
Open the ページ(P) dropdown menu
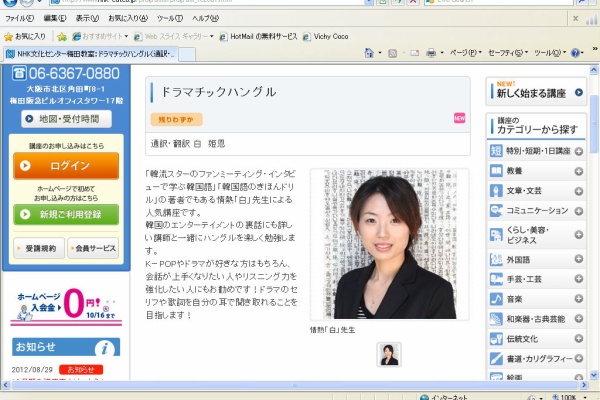click(464, 53)
